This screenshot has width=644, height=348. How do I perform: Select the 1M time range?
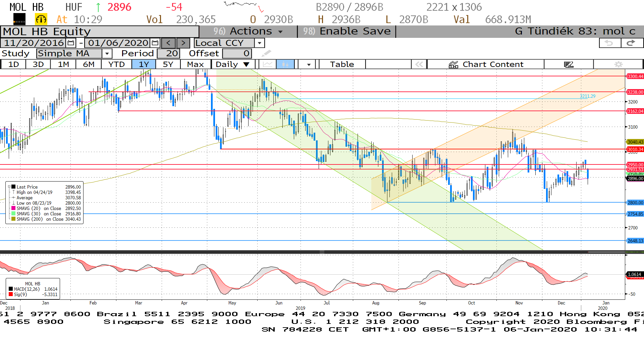pos(63,64)
